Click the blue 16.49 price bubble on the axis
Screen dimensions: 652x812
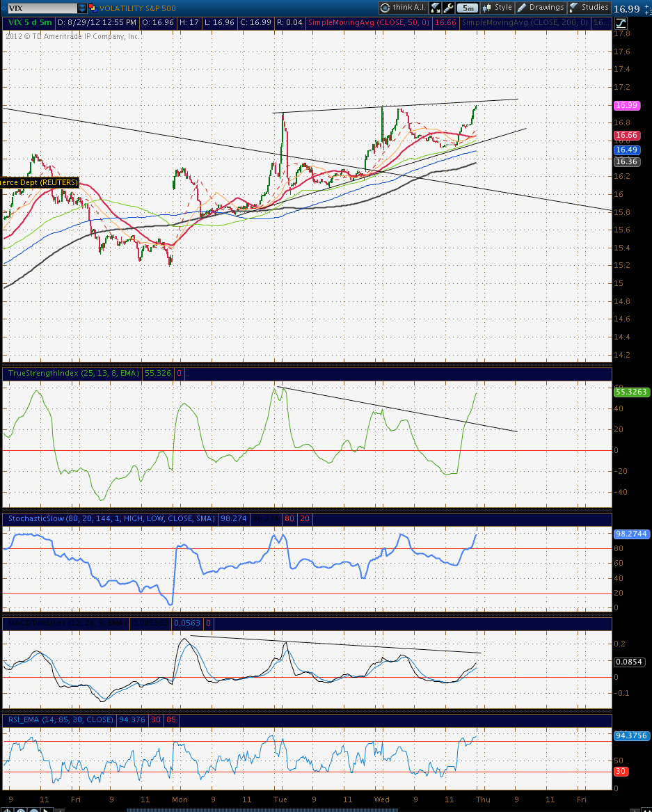(627, 150)
